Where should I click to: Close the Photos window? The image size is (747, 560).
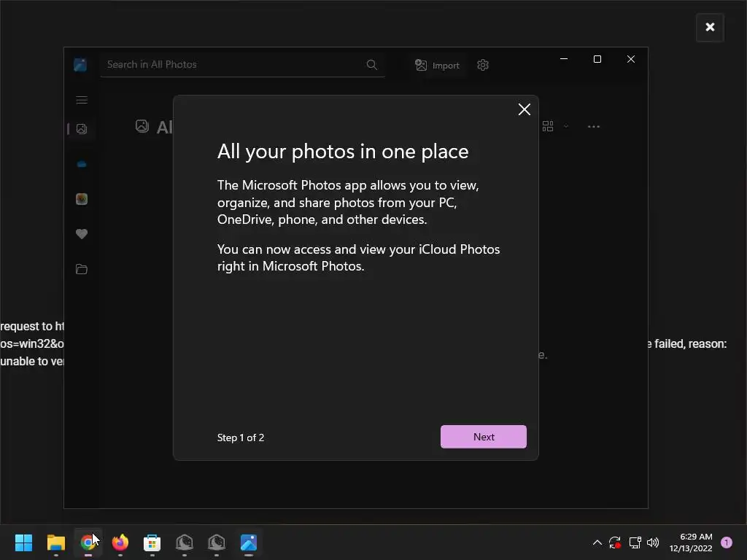[x=631, y=59]
